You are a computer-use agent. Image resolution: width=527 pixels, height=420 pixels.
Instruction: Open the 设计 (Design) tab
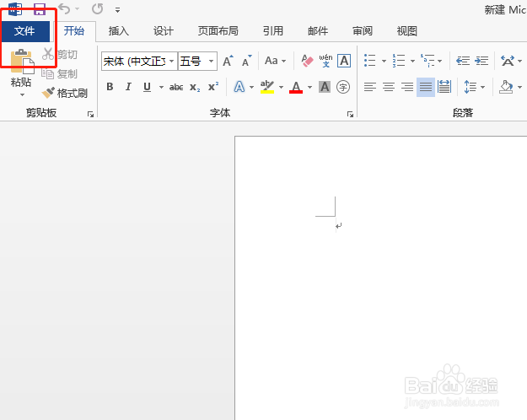point(164,31)
